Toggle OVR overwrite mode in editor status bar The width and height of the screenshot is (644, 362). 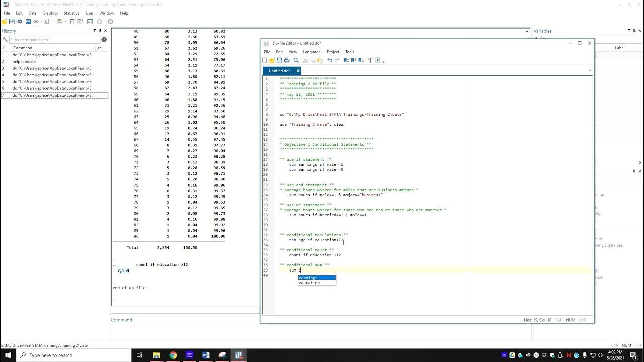583,320
